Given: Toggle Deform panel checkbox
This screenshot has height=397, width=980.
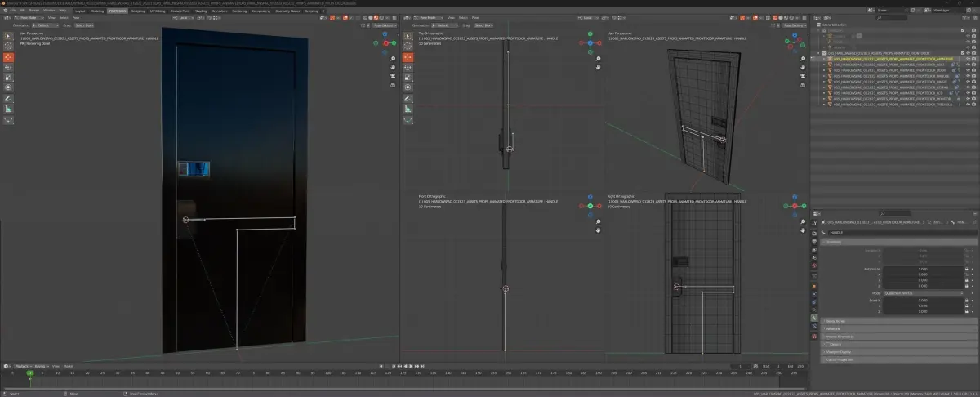Looking at the screenshot, I should coord(829,344).
